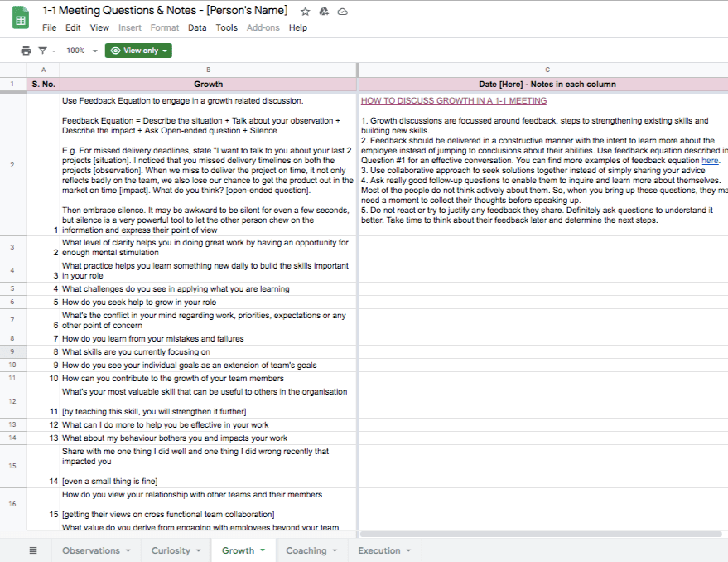This screenshot has height=562, width=728.
Task: Select the 'S. No.' header cell
Action: pyautogui.click(x=44, y=85)
